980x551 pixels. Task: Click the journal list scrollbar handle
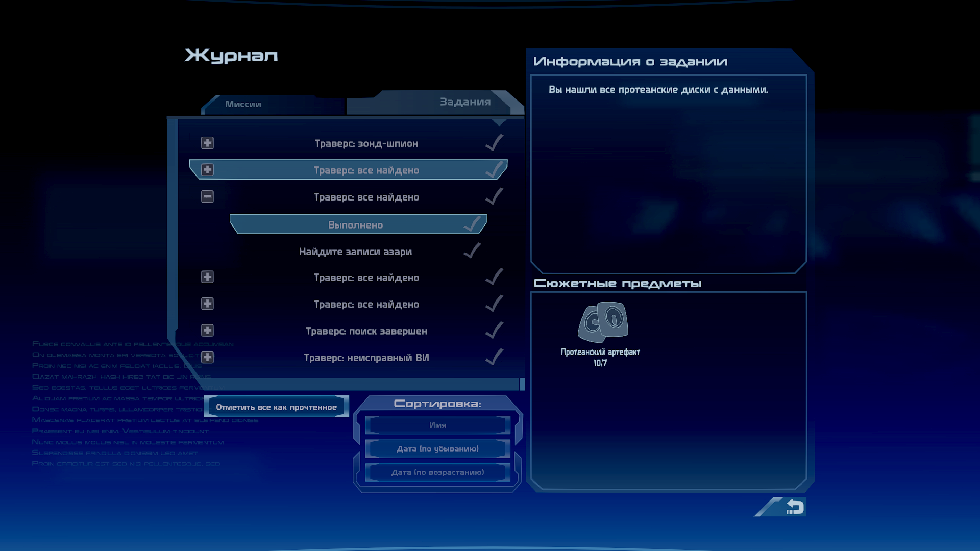[x=522, y=384]
